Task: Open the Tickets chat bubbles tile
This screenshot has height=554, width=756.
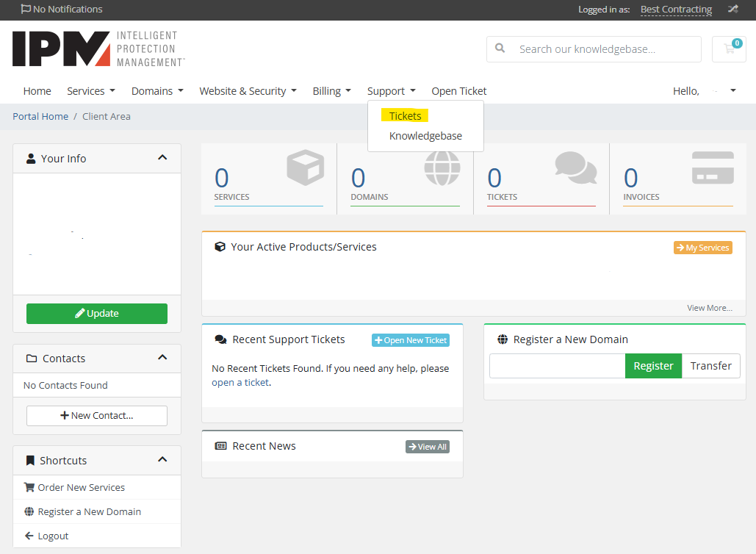Action: (x=541, y=179)
